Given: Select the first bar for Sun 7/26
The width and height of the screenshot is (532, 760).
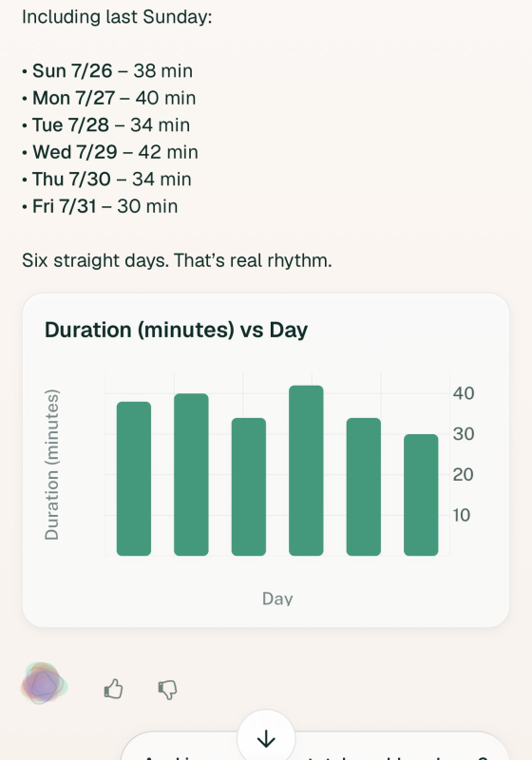Looking at the screenshot, I should point(134,479).
